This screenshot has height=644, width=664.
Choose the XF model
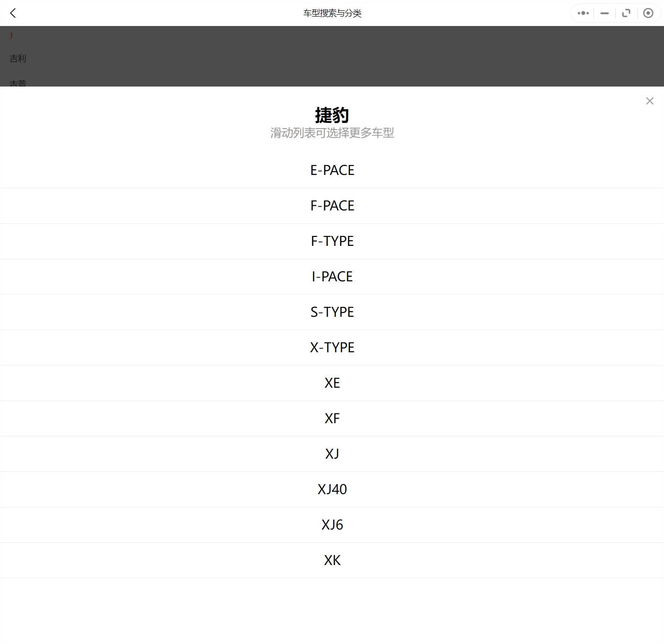pos(332,418)
